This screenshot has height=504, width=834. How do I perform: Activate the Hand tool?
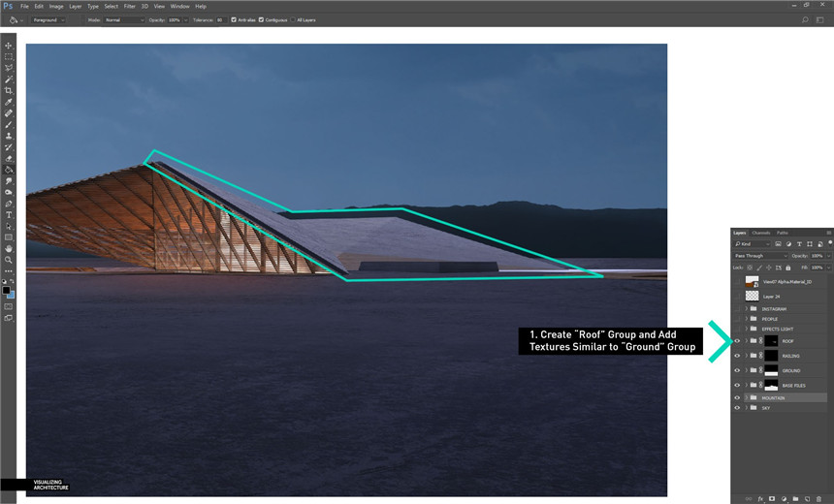pos(9,248)
